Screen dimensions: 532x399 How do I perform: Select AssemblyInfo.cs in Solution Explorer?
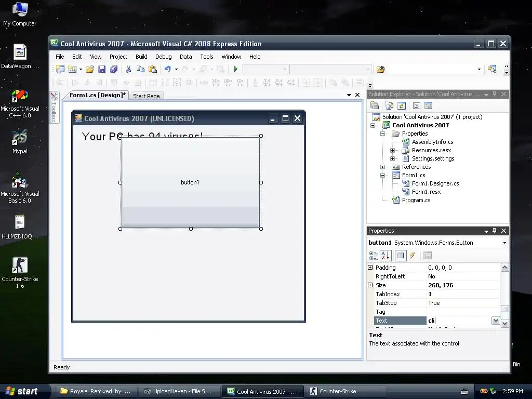[432, 142]
